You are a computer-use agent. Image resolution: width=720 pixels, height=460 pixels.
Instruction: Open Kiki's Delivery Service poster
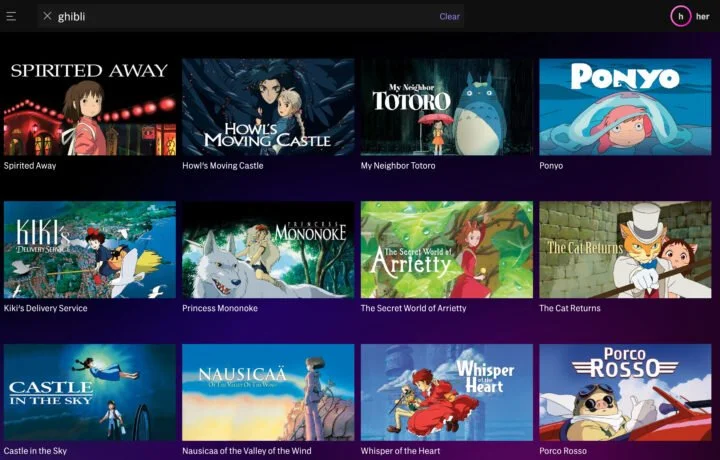pyautogui.click(x=90, y=249)
